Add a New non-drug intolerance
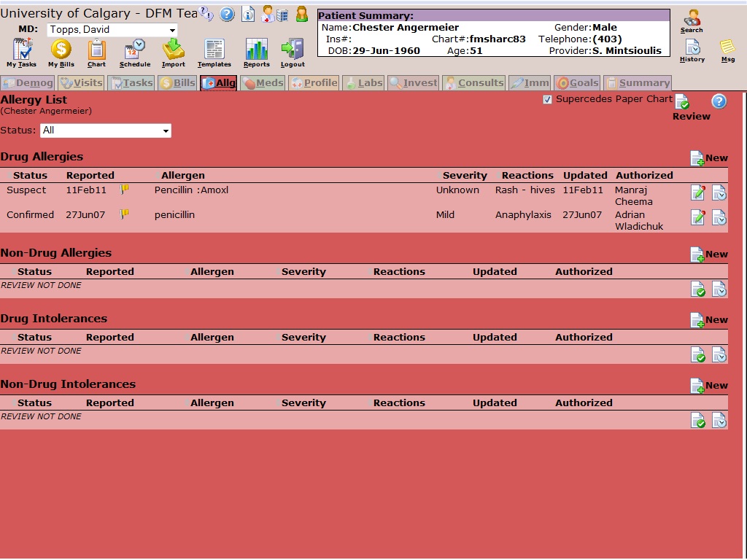 click(x=708, y=386)
